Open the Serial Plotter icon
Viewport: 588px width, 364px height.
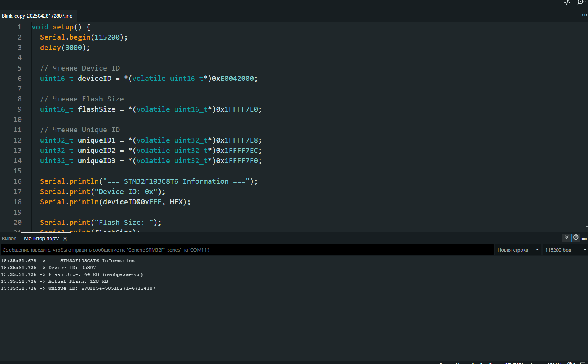pyautogui.click(x=567, y=2)
